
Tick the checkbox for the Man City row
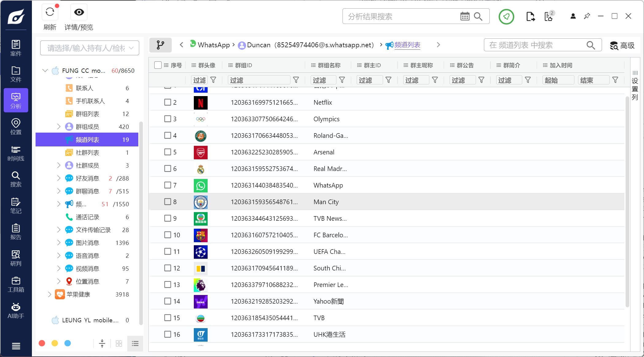point(167,202)
